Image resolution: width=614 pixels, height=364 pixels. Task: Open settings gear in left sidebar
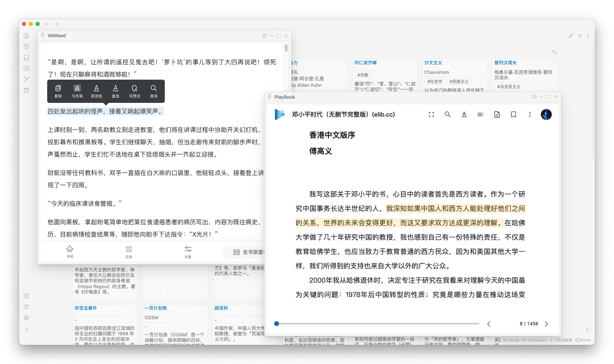[26, 318]
